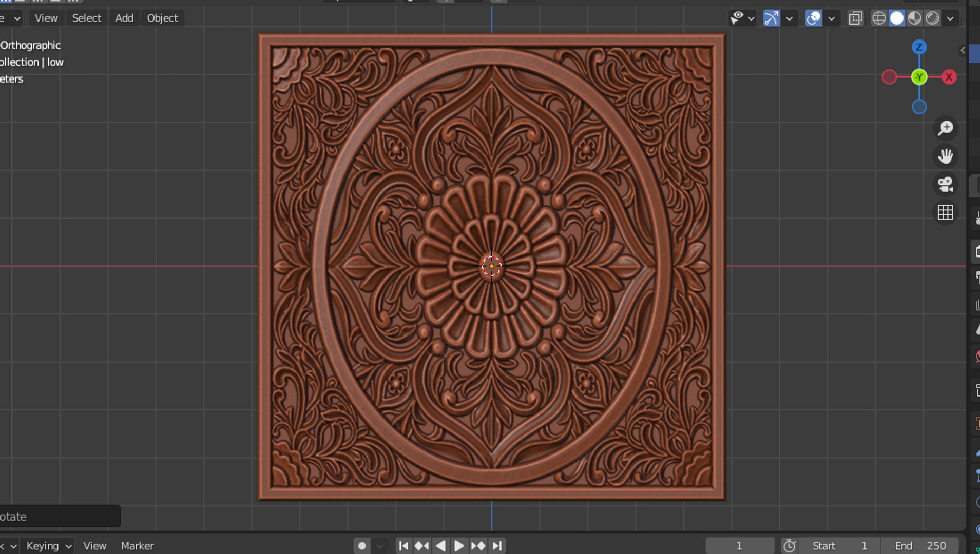Image resolution: width=980 pixels, height=554 pixels.
Task: Click the negative Z axis gizmo circle
Action: (x=919, y=107)
